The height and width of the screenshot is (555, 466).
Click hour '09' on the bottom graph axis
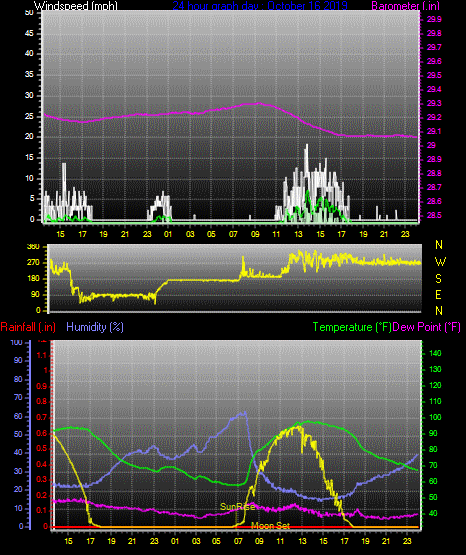(259, 541)
